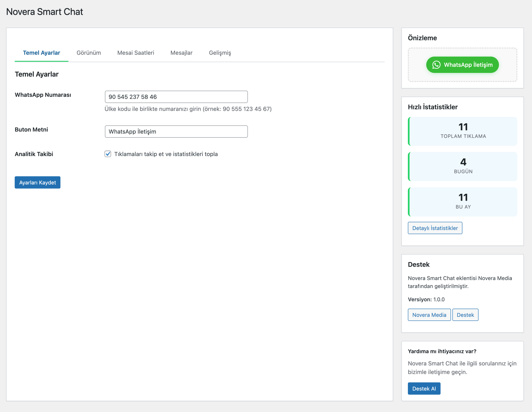Open Detaylı İstatistikler

pos(435,228)
